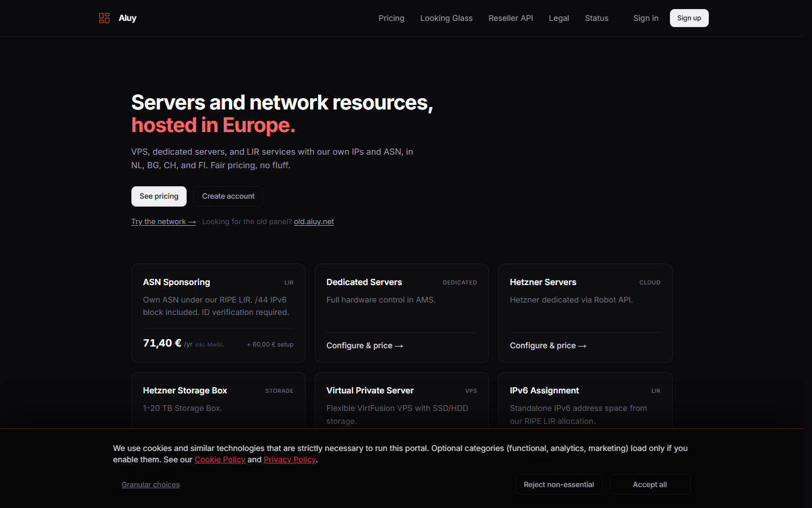Open the Aluy brand name link
The height and width of the screenshot is (508, 812).
127,18
